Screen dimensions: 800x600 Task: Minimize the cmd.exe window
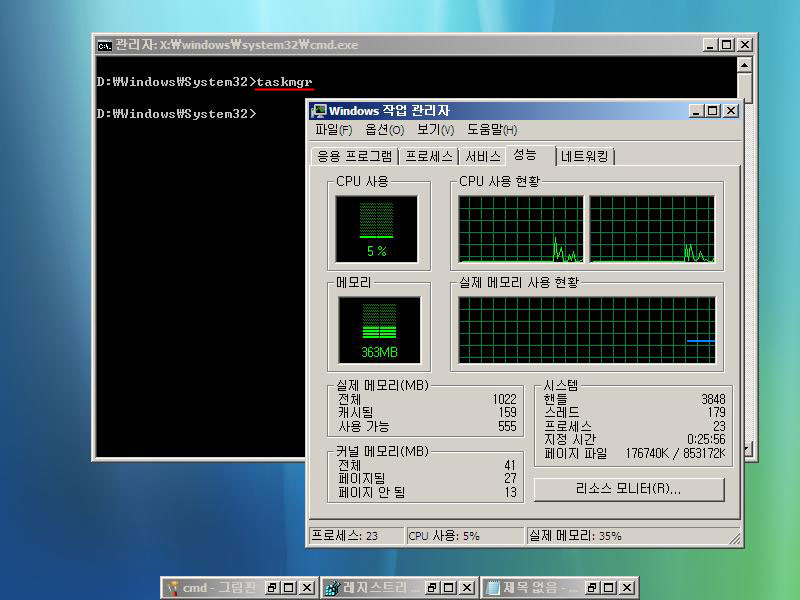coord(710,45)
